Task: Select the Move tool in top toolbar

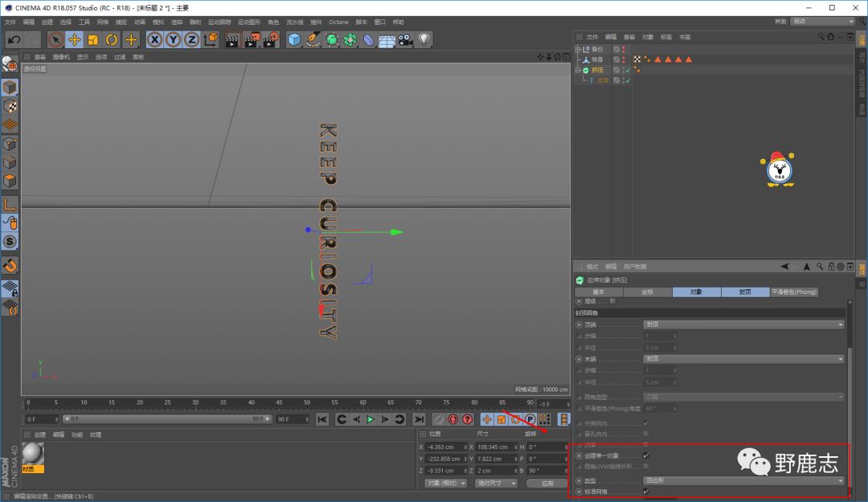Action: click(74, 39)
